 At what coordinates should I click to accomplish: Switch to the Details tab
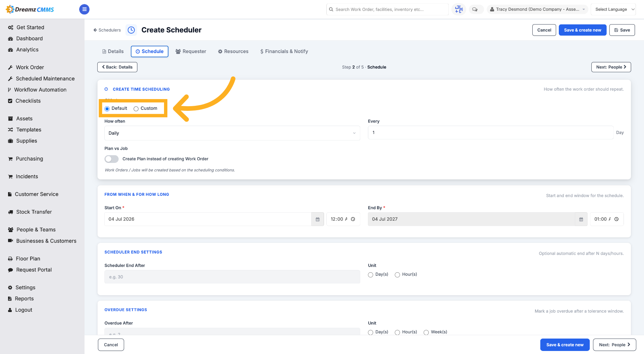[x=113, y=51]
